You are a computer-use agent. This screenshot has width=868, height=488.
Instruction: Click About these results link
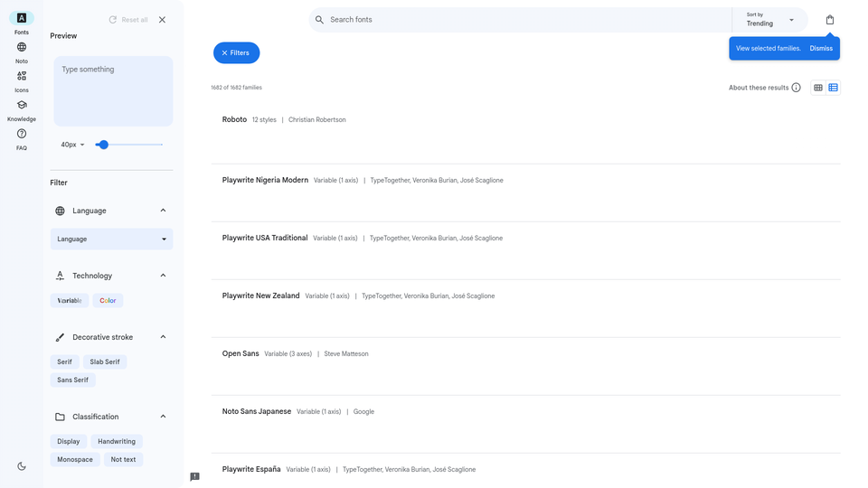tap(759, 88)
